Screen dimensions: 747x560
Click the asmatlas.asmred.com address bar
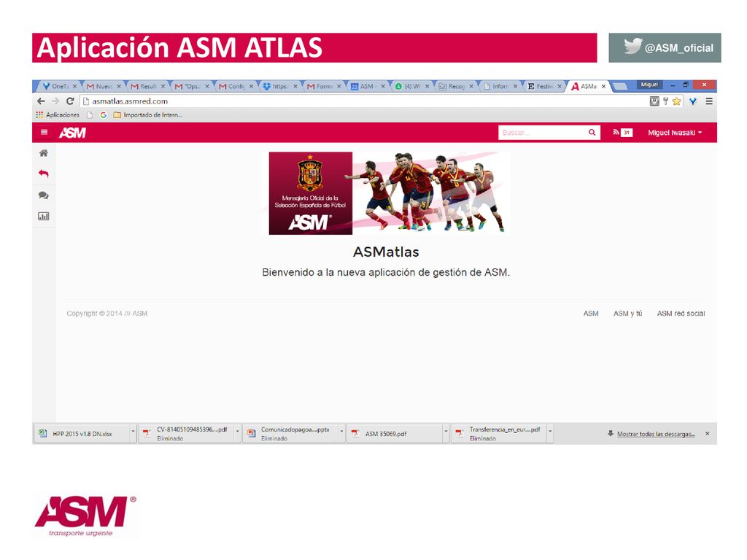pos(362,101)
